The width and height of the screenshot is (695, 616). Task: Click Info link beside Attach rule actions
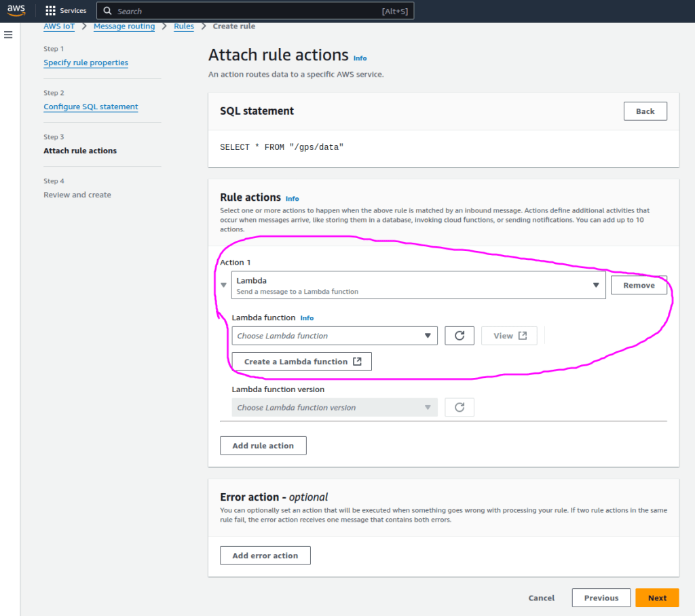coord(360,58)
